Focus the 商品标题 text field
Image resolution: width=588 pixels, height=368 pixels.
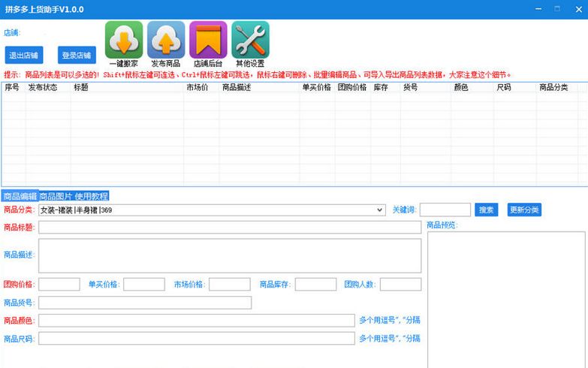point(230,228)
